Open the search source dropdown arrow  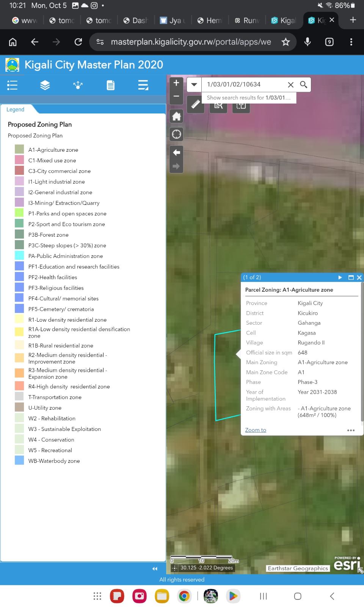(194, 85)
